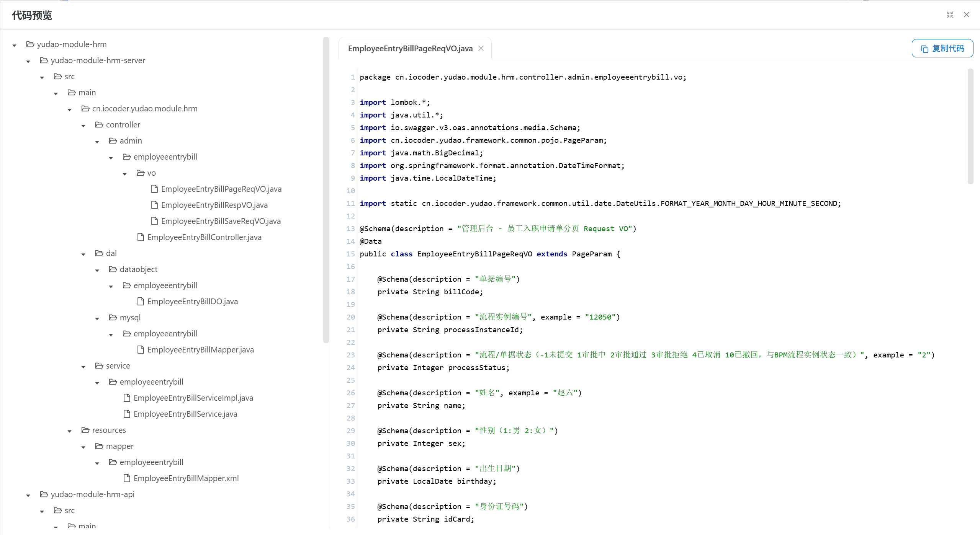
Task: Click the resources folder icon
Action: coord(85,430)
